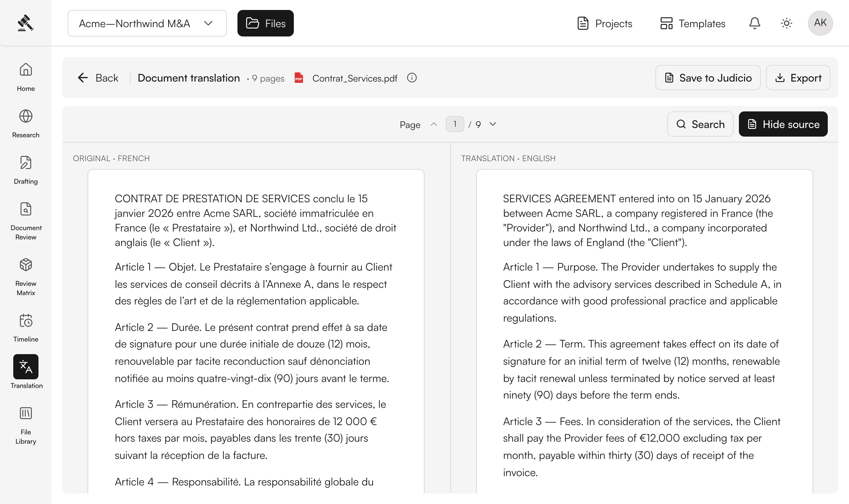
Task: Go Back from document translation
Action: [x=98, y=78]
